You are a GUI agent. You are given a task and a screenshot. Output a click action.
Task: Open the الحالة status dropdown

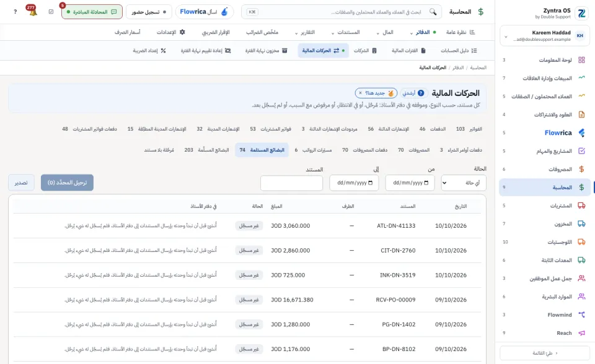pos(464,183)
